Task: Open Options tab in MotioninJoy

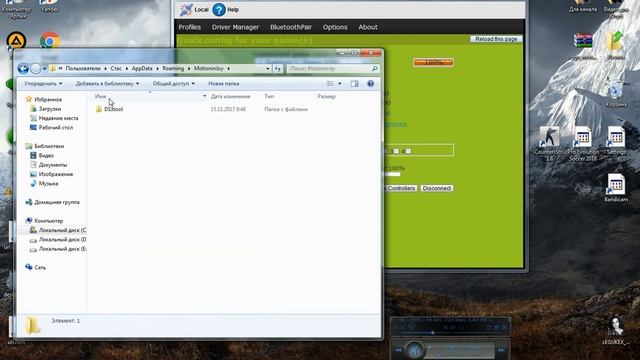Action: pos(335,27)
